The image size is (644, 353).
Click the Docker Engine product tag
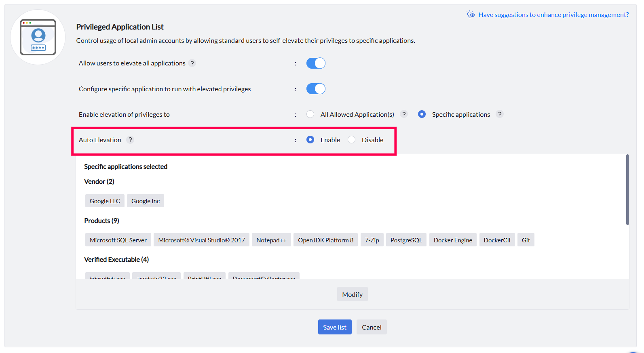[453, 240]
